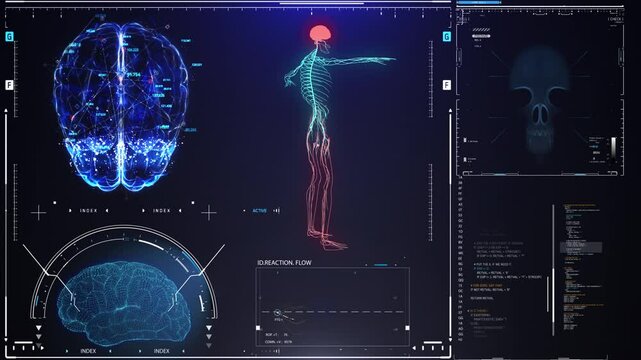Viewport: 641px width, 360px height.
Task: Click the top white triangle right of side brain
Action: tap(209, 328)
